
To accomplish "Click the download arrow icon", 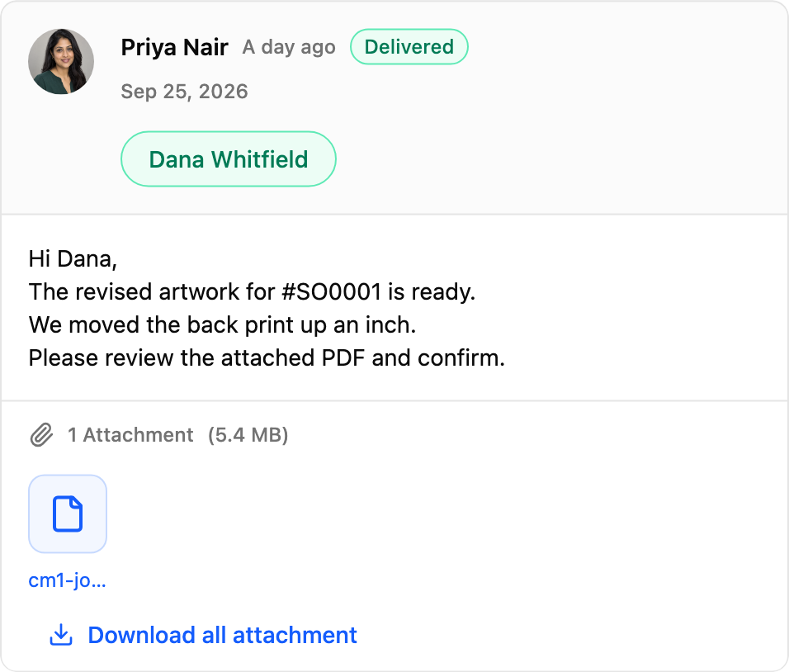I will [61, 635].
